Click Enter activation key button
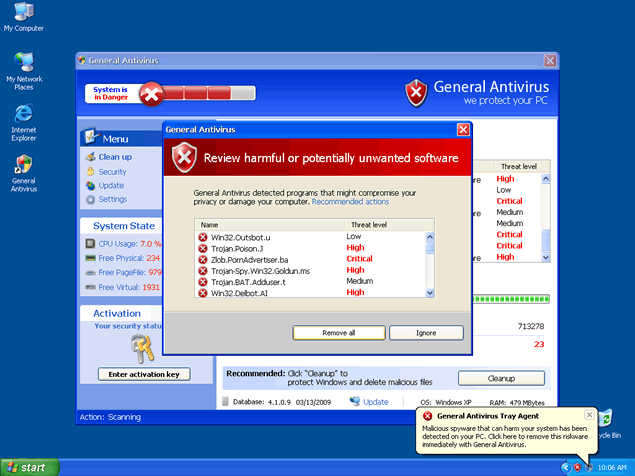This screenshot has width=635, height=476. (x=143, y=374)
